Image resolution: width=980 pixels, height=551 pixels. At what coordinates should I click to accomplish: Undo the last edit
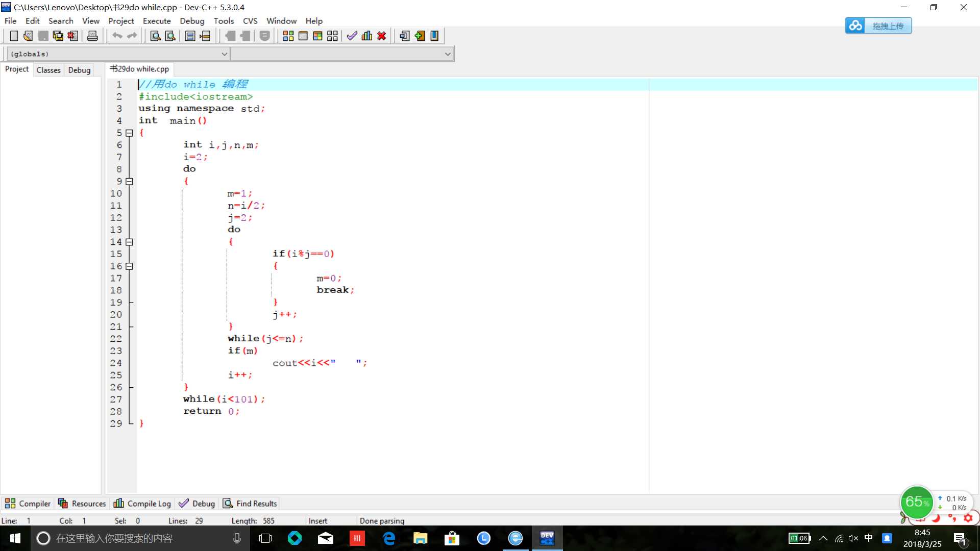117,36
